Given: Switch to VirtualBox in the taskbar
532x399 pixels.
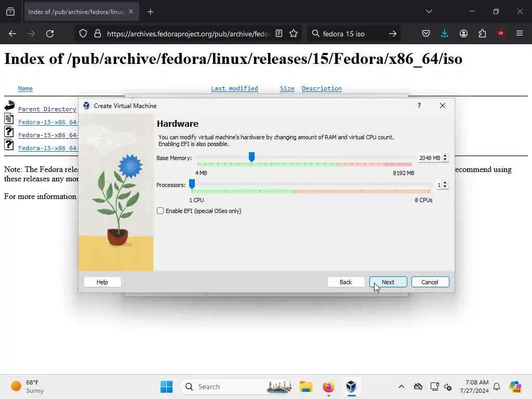Looking at the screenshot, I should (x=351, y=387).
